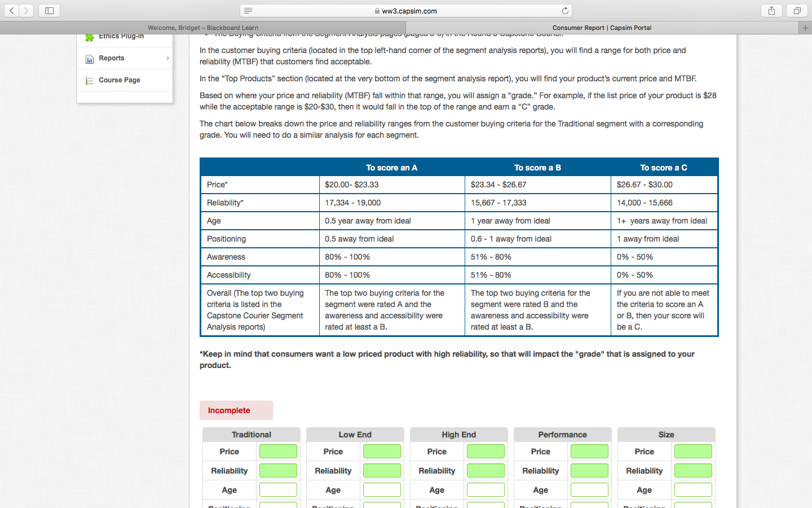Click the "0.6 - 1 away from ideal" cell
Image resolution: width=812 pixels, height=508 pixels.
[x=538, y=239]
